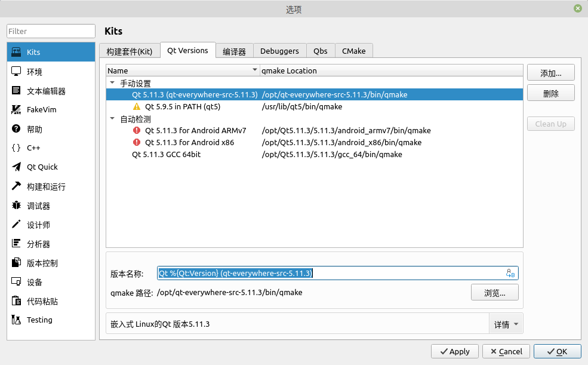The width and height of the screenshot is (588, 365).
Task: Click the variable chooser icon in 版本名称 field
Action: click(x=510, y=273)
